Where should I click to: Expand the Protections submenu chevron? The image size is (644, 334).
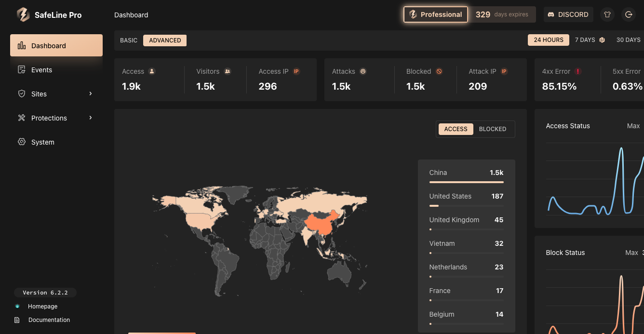91,118
